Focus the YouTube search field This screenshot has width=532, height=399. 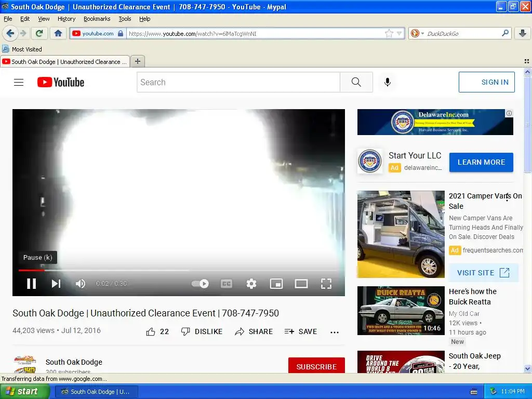(x=238, y=82)
